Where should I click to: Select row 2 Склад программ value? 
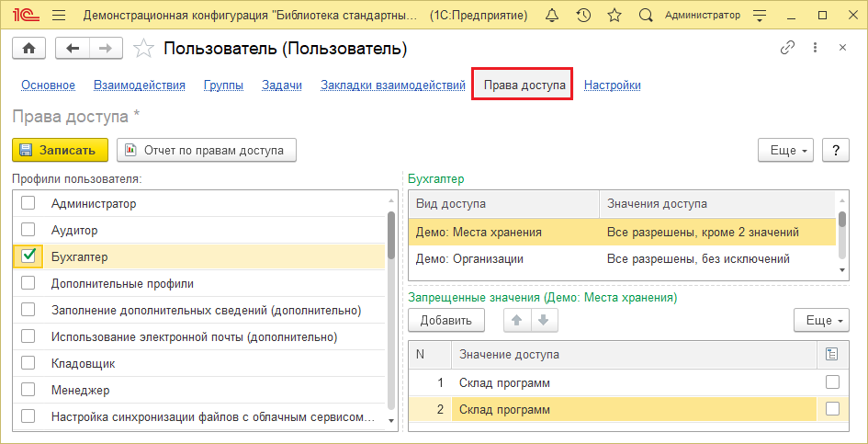(635, 410)
